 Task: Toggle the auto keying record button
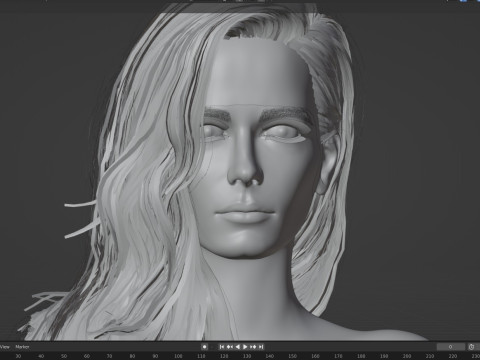205,347
